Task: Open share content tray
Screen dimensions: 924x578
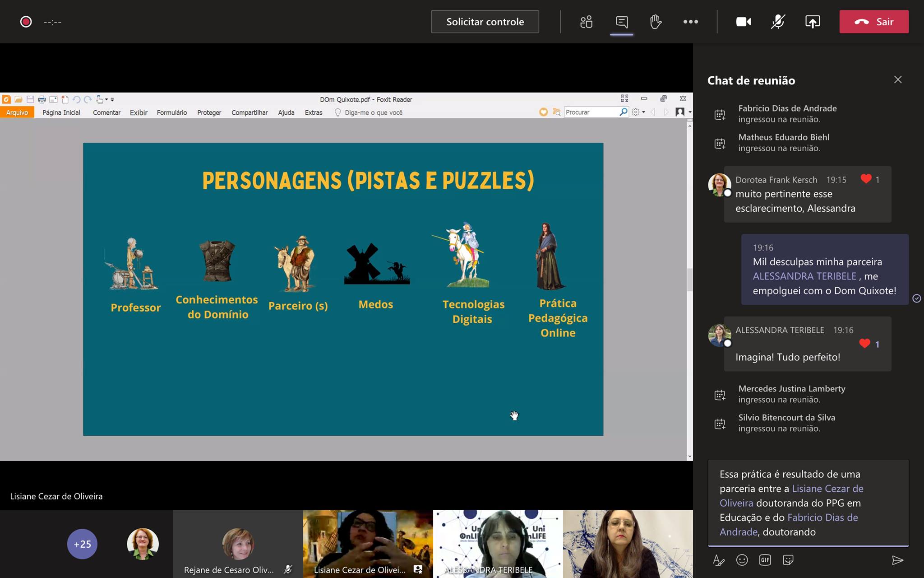Action: [x=813, y=22]
